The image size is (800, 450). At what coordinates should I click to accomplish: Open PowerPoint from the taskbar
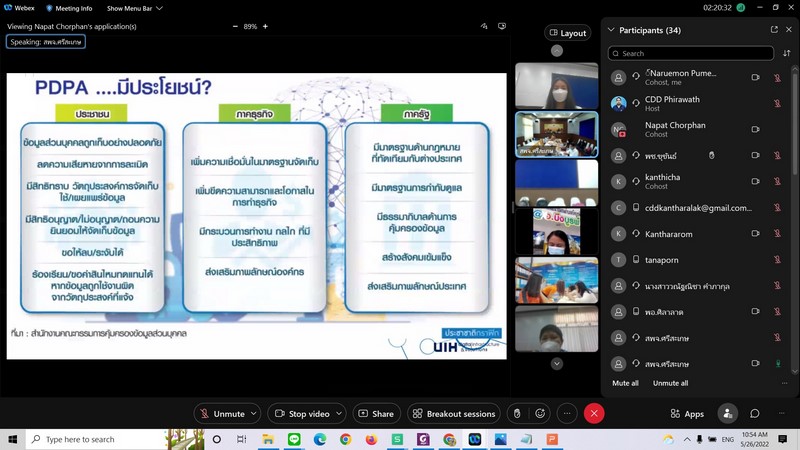pyautogui.click(x=552, y=439)
